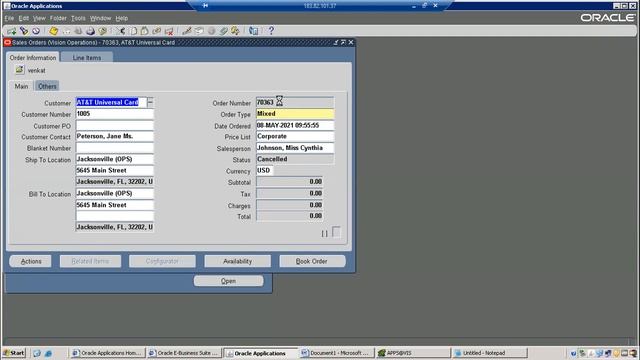Click the Book Order button
Screen dimensions: 640x360
tap(312, 261)
